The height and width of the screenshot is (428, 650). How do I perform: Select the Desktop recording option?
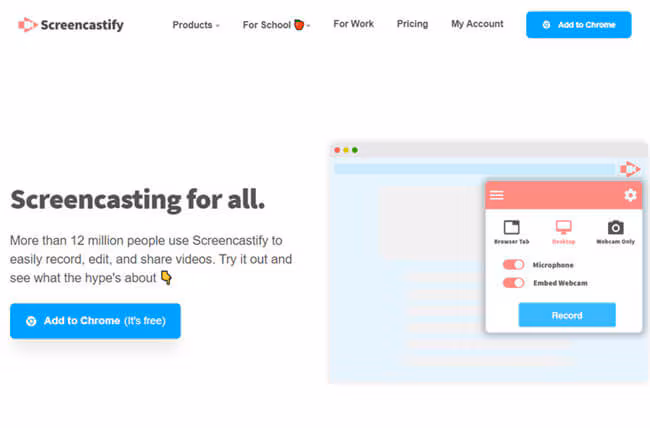pyautogui.click(x=563, y=232)
